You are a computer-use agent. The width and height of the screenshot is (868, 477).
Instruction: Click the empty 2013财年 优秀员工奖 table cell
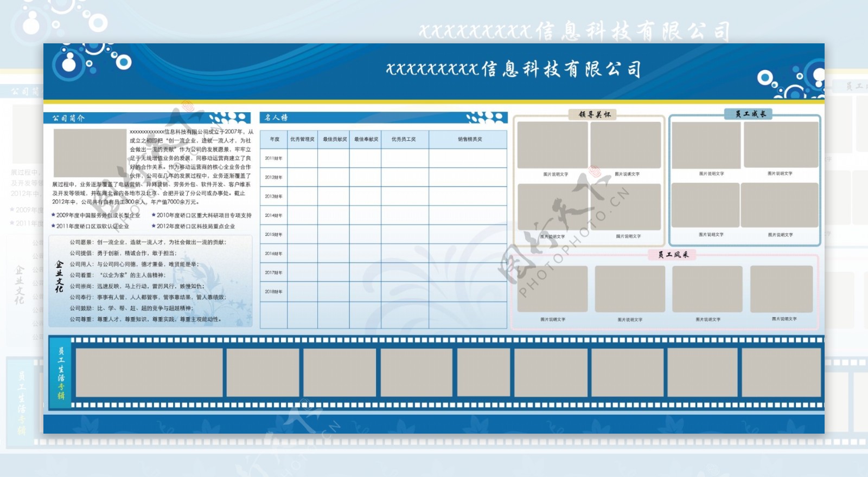[405, 196]
